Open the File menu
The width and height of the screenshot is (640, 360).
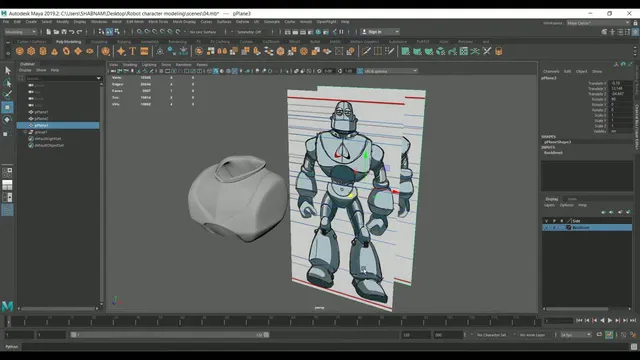(6, 22)
